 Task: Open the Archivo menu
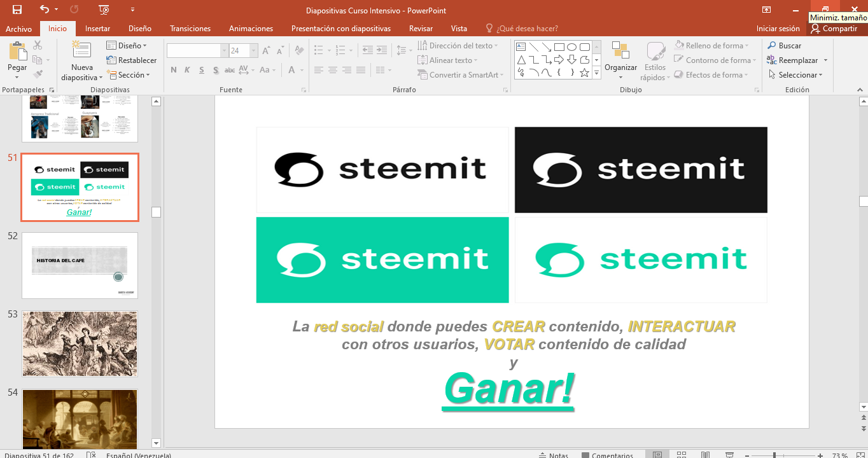[x=18, y=29]
